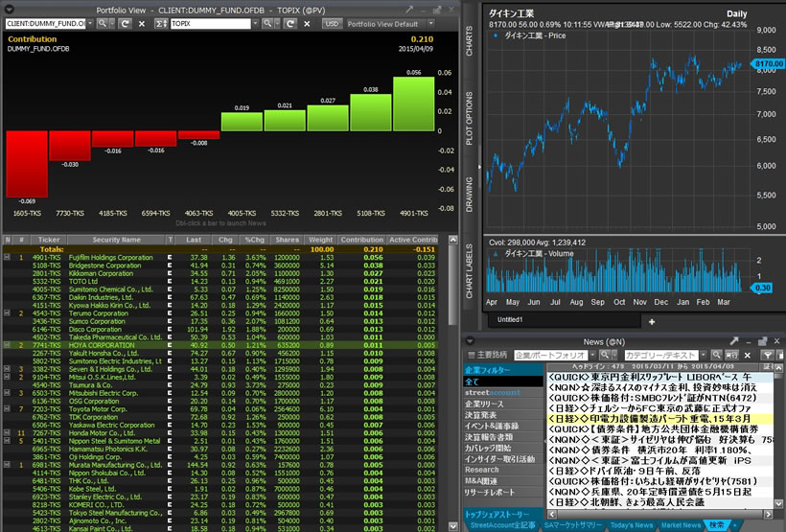Image resolution: width=786 pixels, height=532 pixels.
Task: Click the 実行 execute button in News
Action: pyautogui.click(x=732, y=355)
